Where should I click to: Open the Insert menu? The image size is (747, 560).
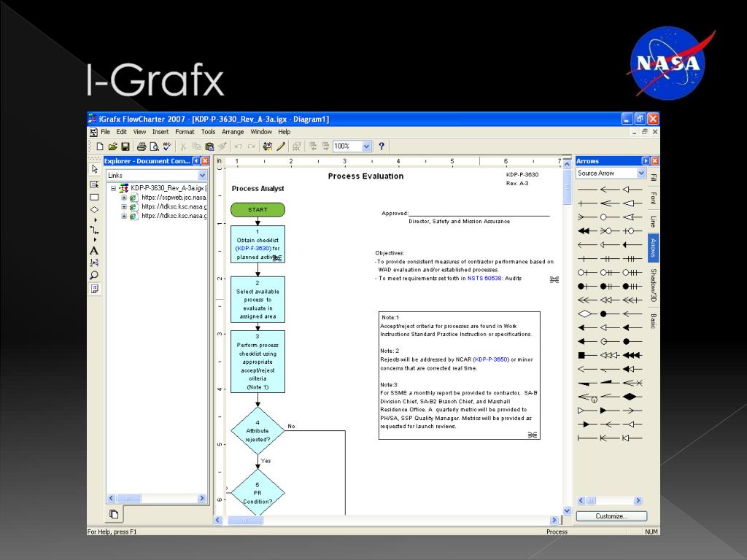coord(160,132)
